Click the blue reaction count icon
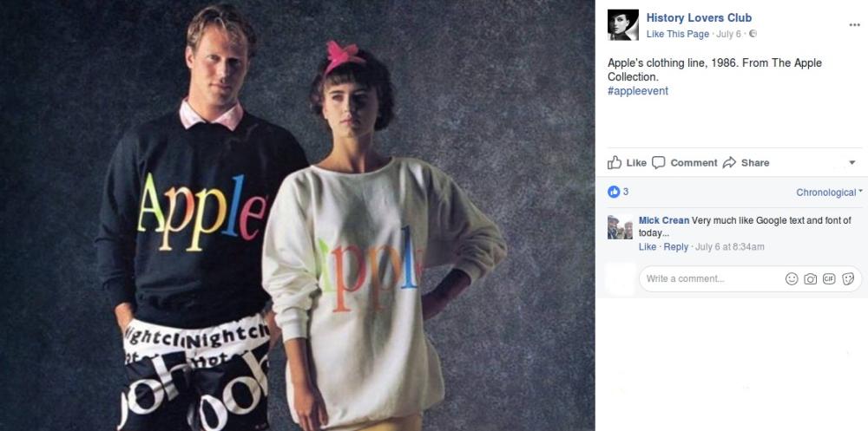 click(614, 192)
